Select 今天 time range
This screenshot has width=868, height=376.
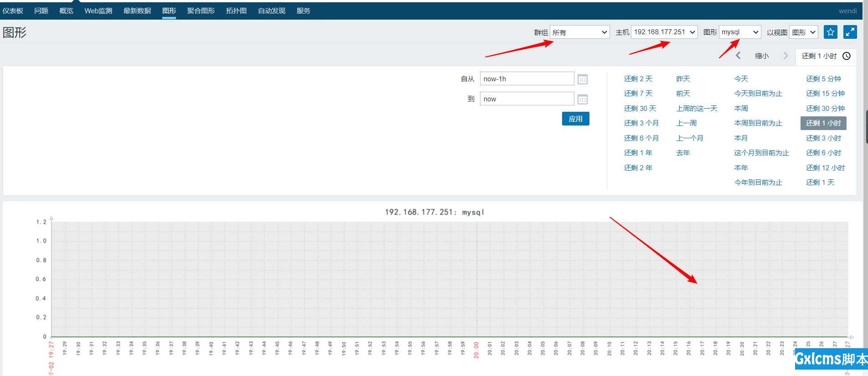coord(741,78)
